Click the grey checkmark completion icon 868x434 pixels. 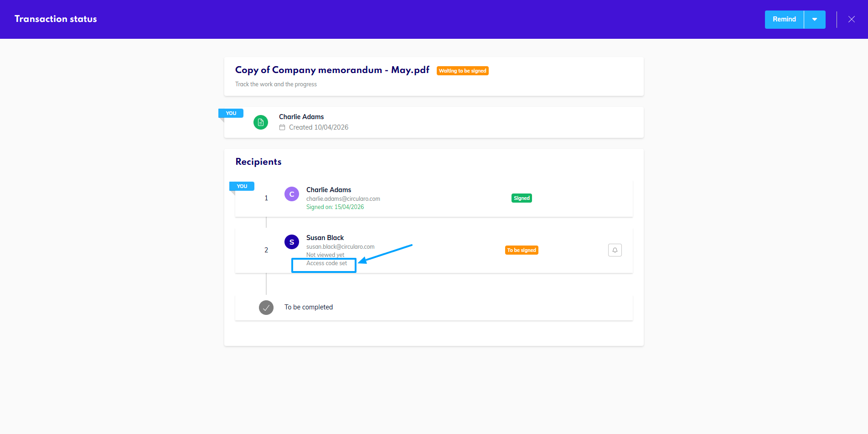pos(266,308)
